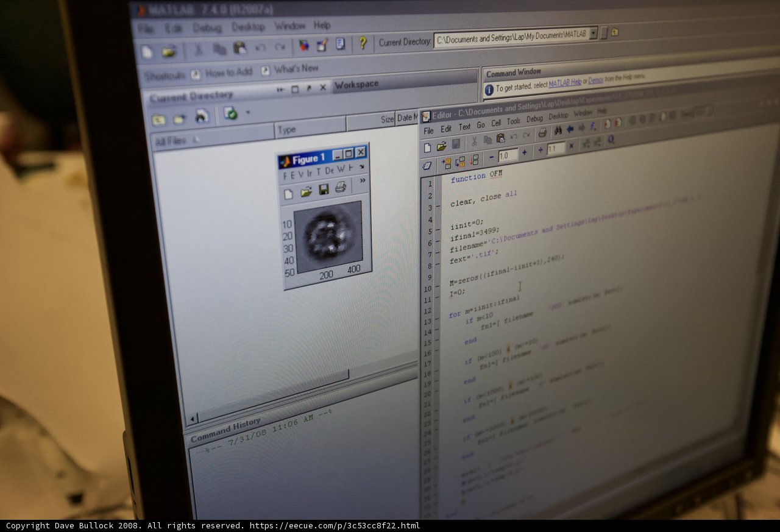This screenshot has height=532, width=780.
Task: Click the multiply button beside the 1.1 field
Action: coord(571,146)
